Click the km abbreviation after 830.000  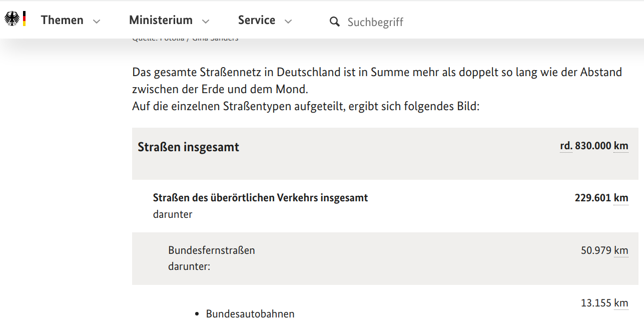pos(621,146)
